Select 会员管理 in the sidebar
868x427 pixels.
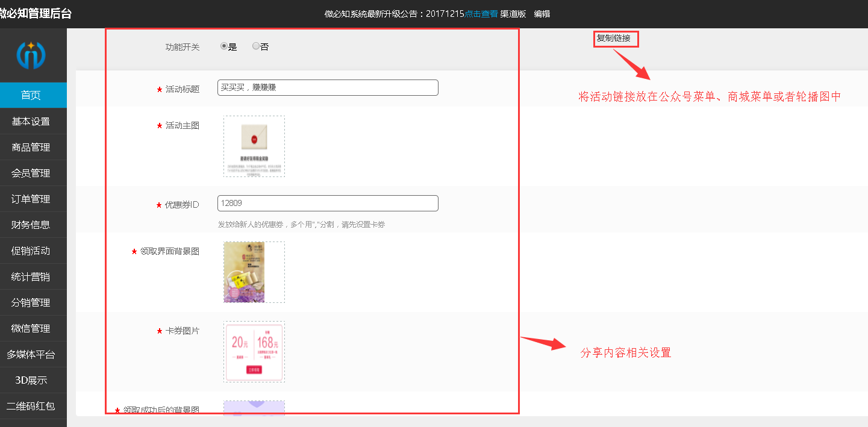pos(33,173)
